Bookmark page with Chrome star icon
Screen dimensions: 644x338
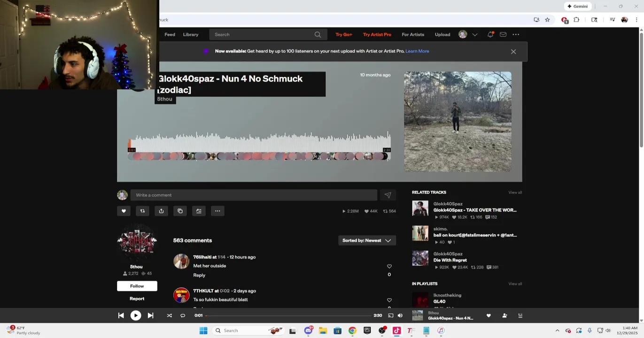(547, 20)
